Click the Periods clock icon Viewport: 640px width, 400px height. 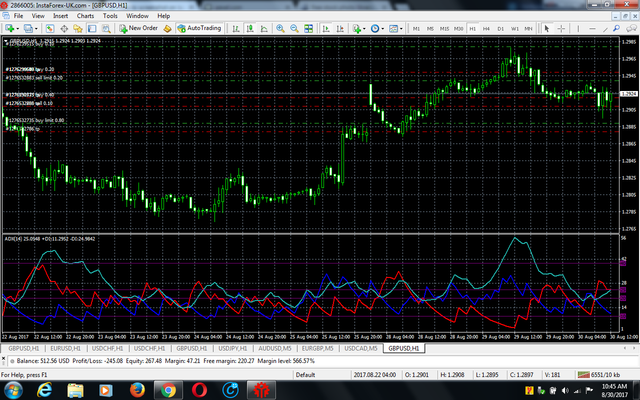tap(375, 29)
